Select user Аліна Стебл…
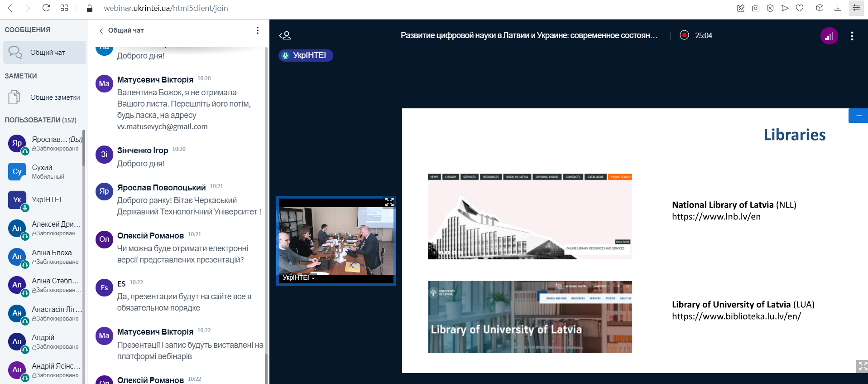Image resolution: width=868 pixels, height=384 pixels. (44, 285)
